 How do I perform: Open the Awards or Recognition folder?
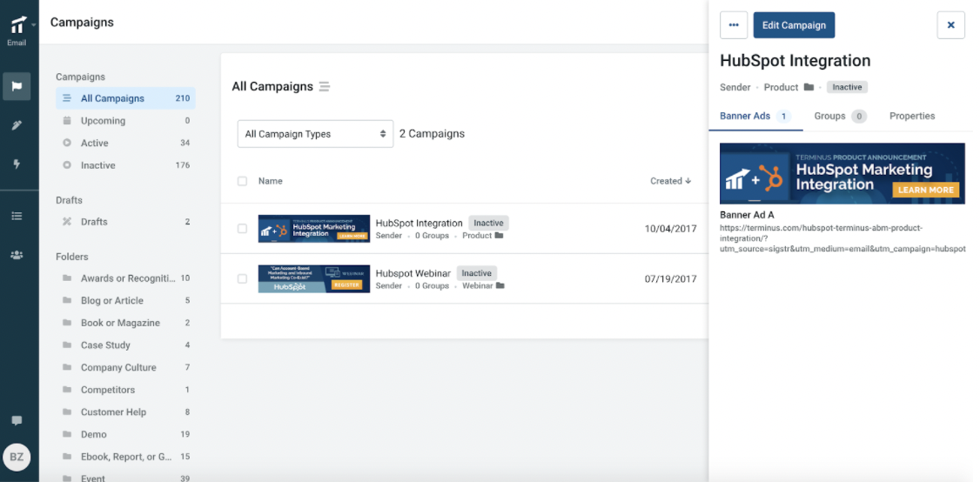(125, 278)
